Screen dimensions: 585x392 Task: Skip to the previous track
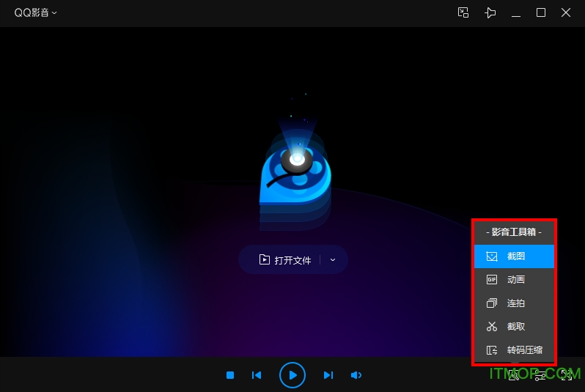click(257, 375)
